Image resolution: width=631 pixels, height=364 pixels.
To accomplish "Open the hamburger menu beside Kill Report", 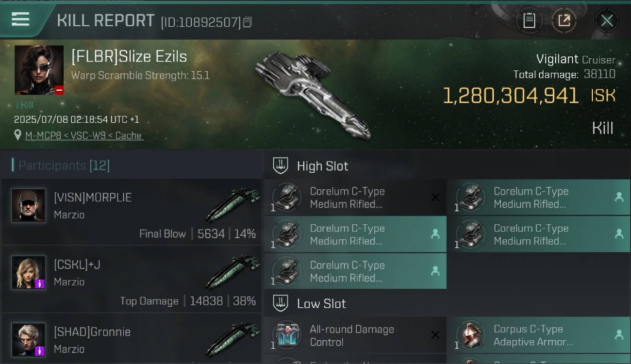I will tap(20, 20).
